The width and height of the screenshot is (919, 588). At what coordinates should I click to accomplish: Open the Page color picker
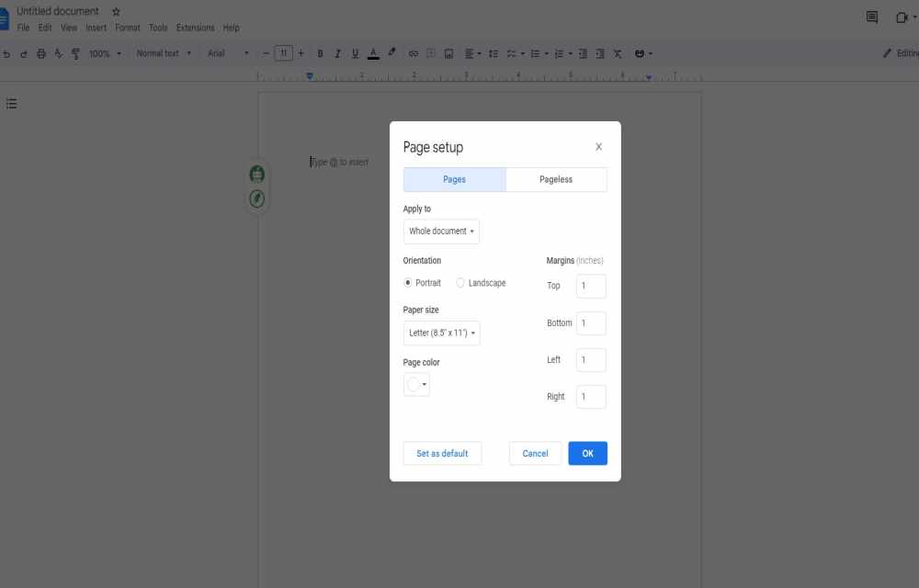point(416,385)
